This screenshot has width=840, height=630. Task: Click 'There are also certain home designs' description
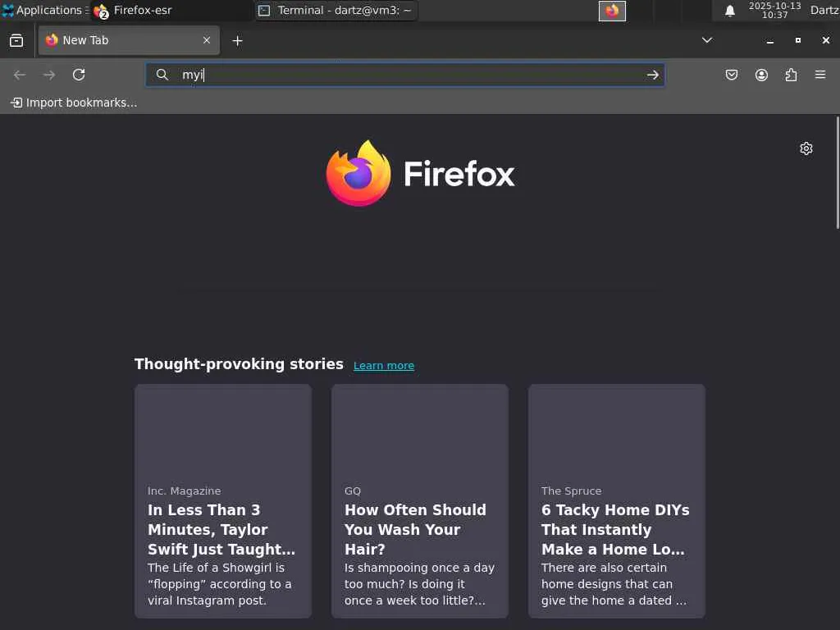click(x=614, y=584)
